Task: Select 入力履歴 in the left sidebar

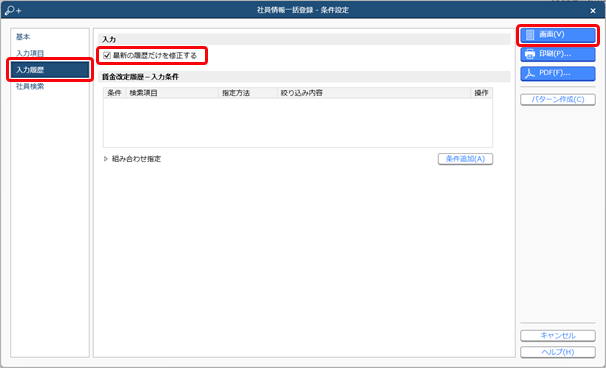Action: [x=50, y=70]
